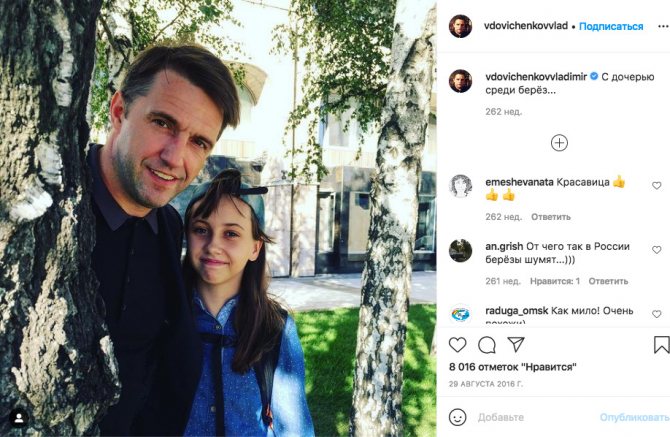Open the header profile avatar
The image size is (670, 437).
point(460,26)
